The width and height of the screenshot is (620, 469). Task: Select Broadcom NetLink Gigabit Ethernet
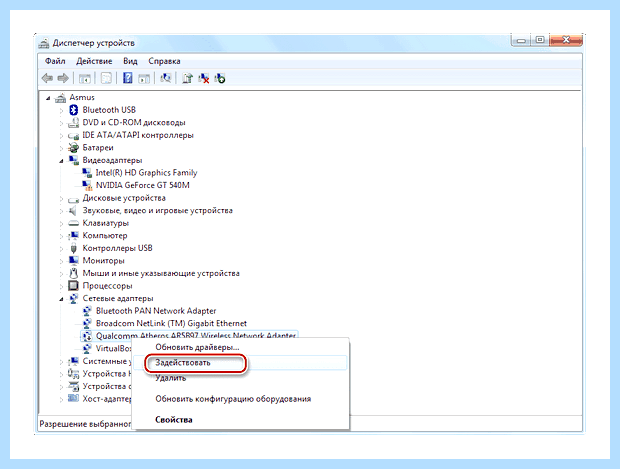click(x=171, y=323)
